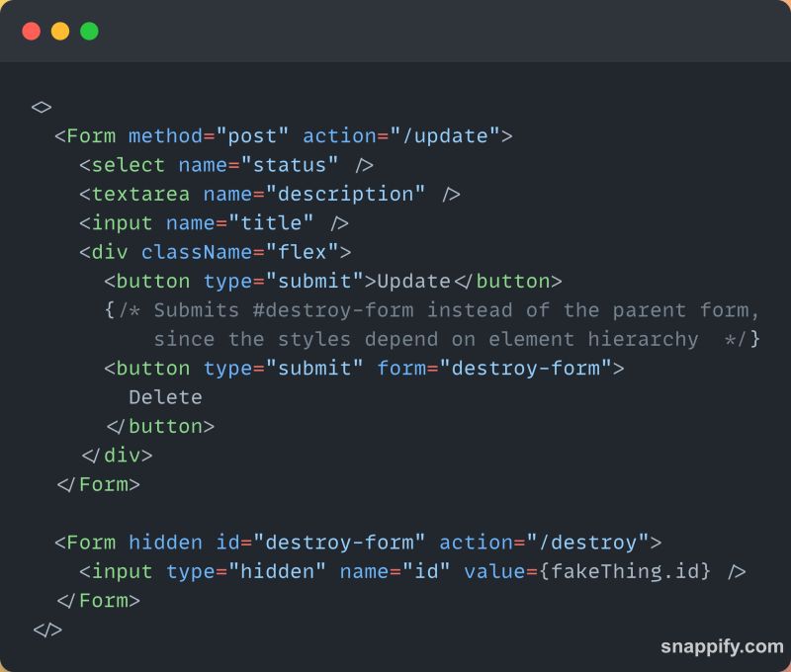Click the "/destroy" action string

587,543
